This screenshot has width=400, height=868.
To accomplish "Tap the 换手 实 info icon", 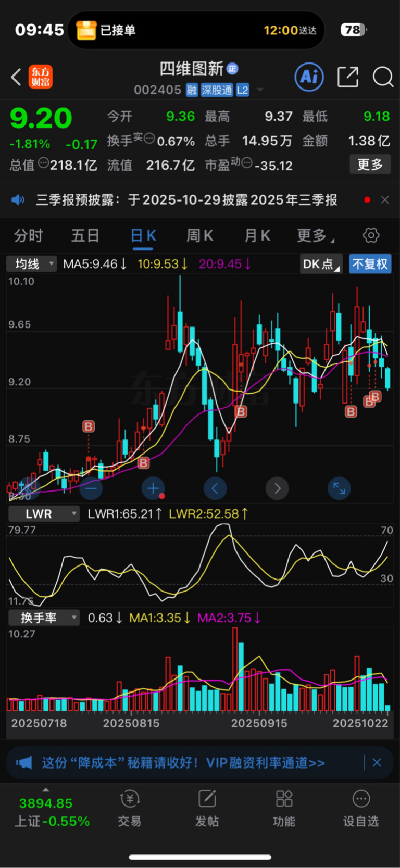I will pos(149,138).
